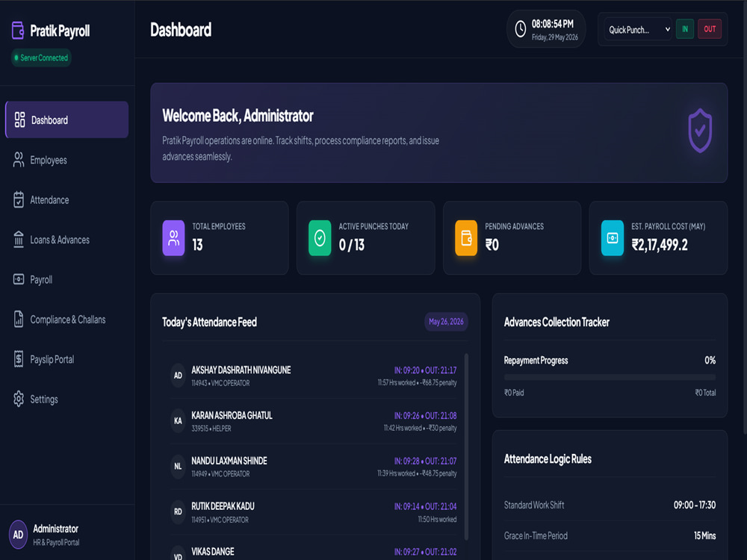Click the orange Pending Advances wallet icon

pyautogui.click(x=466, y=237)
